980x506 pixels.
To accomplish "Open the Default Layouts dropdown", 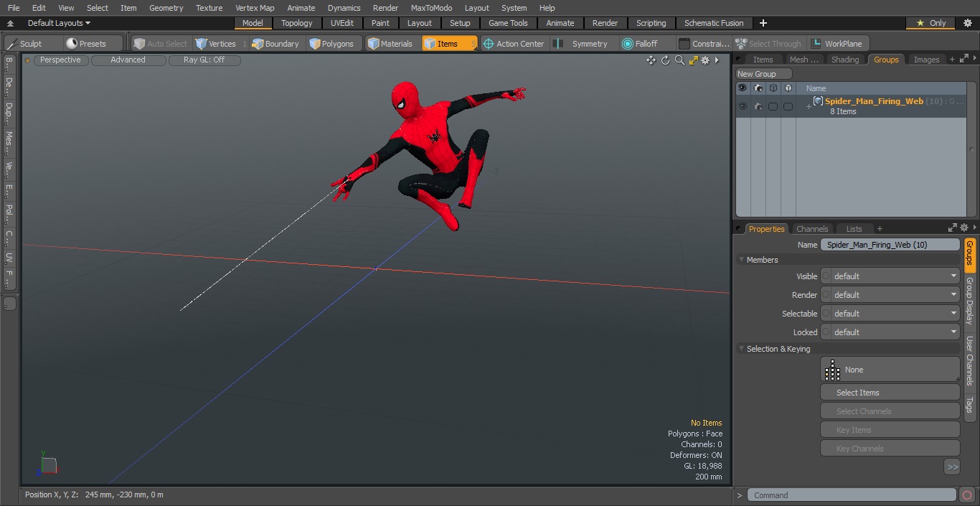I will (x=59, y=23).
